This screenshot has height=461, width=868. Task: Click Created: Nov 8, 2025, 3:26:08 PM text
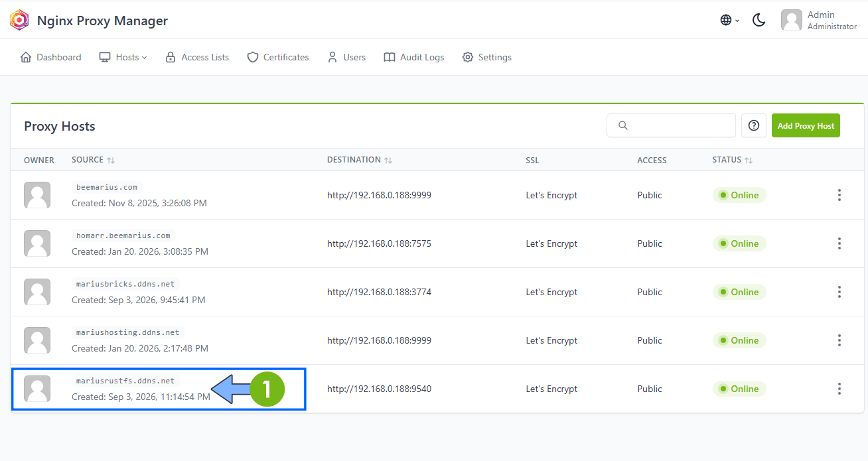(x=139, y=203)
